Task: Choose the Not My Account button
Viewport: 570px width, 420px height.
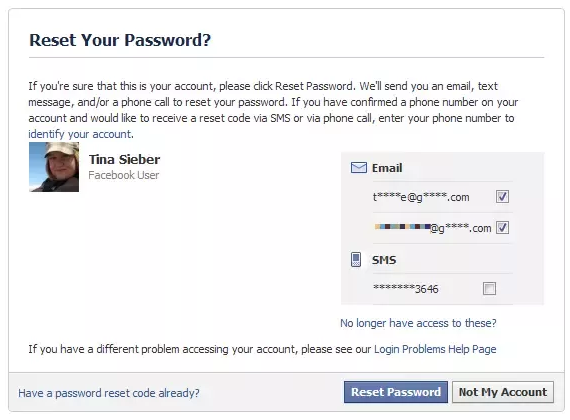Action: point(503,392)
